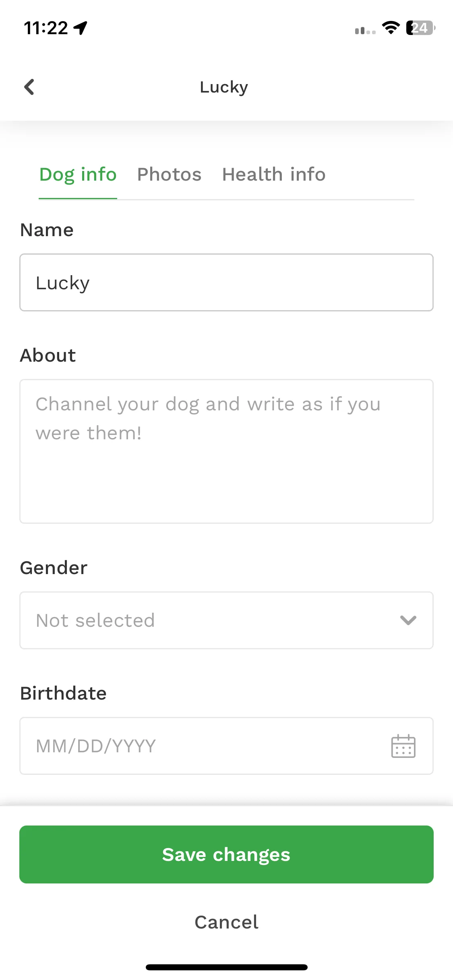Tap the cellular signal bars
The width and height of the screenshot is (453, 980).
pyautogui.click(x=365, y=30)
